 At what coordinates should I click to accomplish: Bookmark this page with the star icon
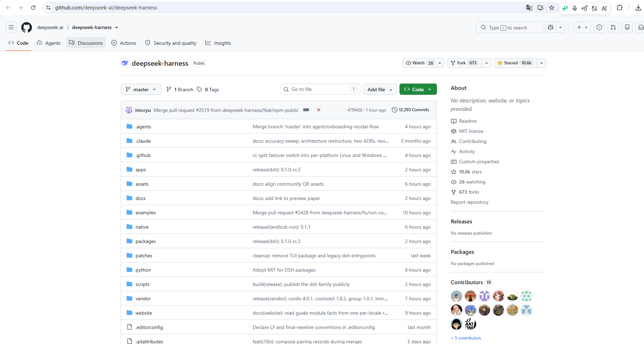552,8
